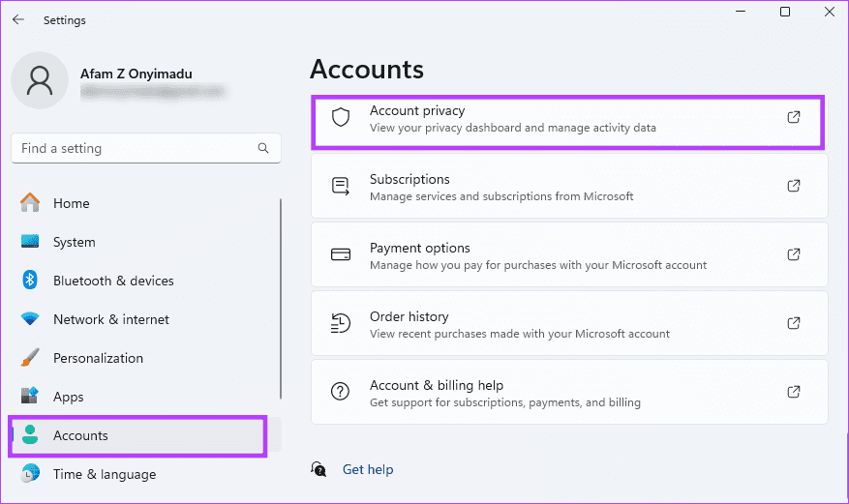The width and height of the screenshot is (849, 504).
Task: Click the Settings window title
Action: point(65,20)
